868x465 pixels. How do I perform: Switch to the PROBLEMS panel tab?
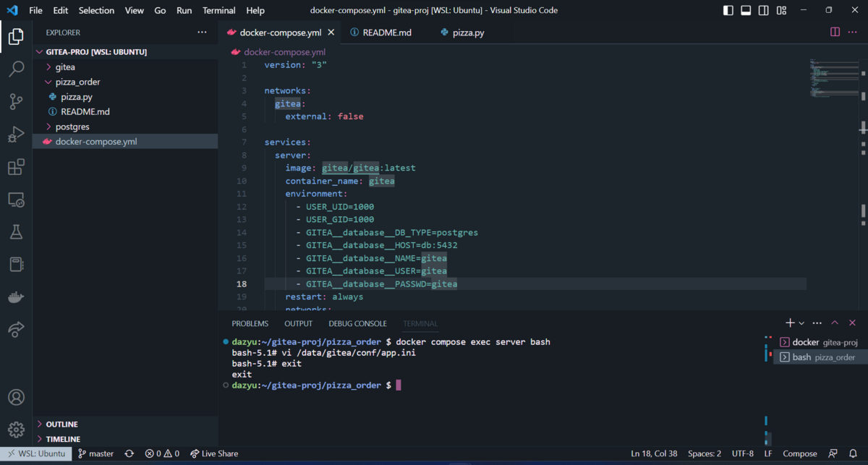(x=250, y=323)
